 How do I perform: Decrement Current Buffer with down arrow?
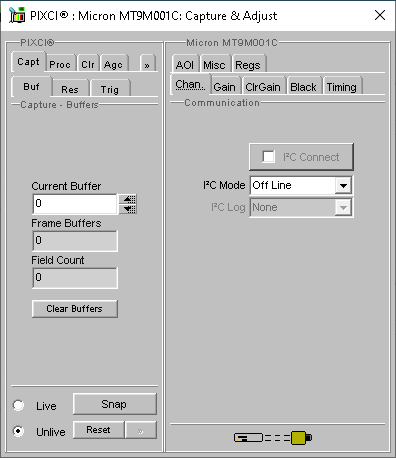coord(129,209)
